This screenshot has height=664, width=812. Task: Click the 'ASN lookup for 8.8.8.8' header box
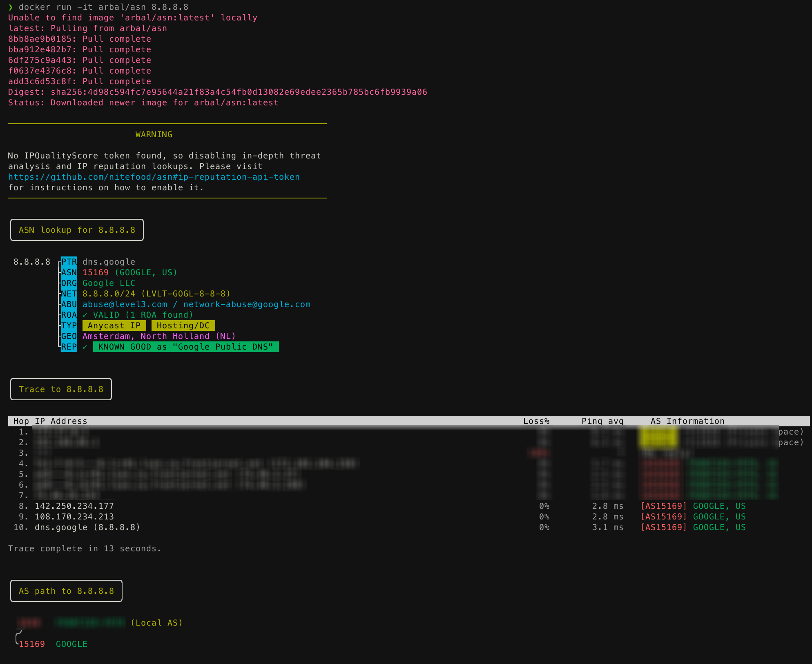click(x=77, y=230)
